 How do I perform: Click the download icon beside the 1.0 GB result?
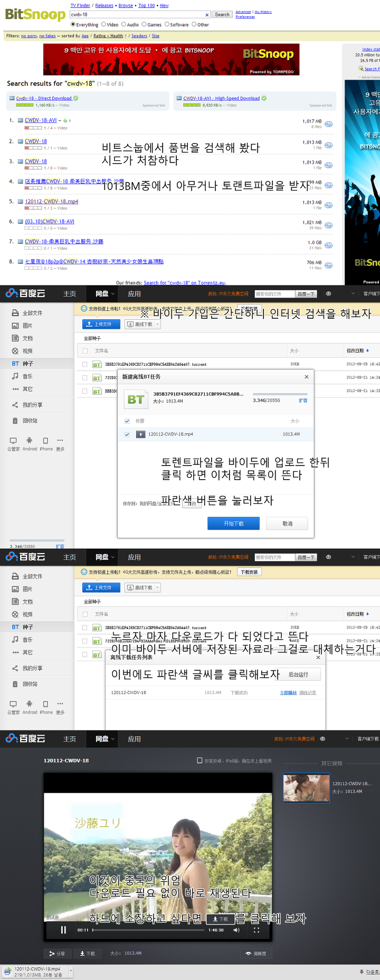pos(328,245)
